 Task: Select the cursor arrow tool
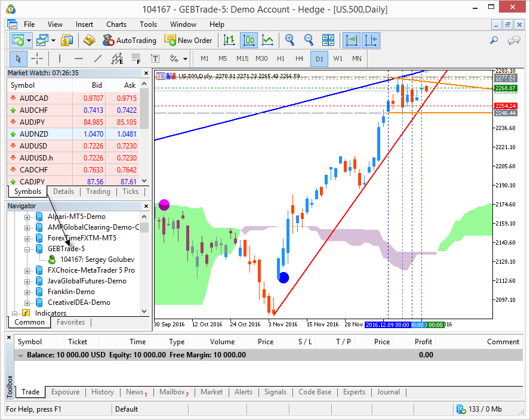coord(19,59)
